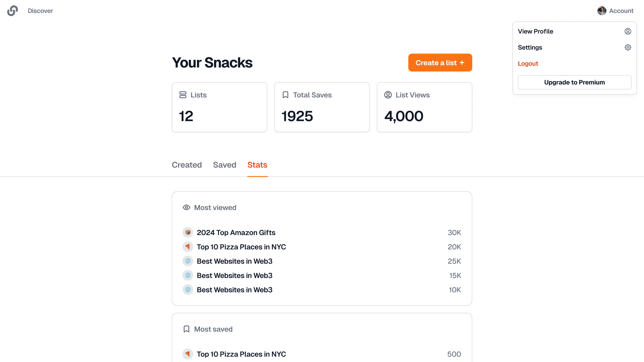Viewport: 644px width, 362px height.
Task: Switch to the Created tab
Action: pos(187,165)
